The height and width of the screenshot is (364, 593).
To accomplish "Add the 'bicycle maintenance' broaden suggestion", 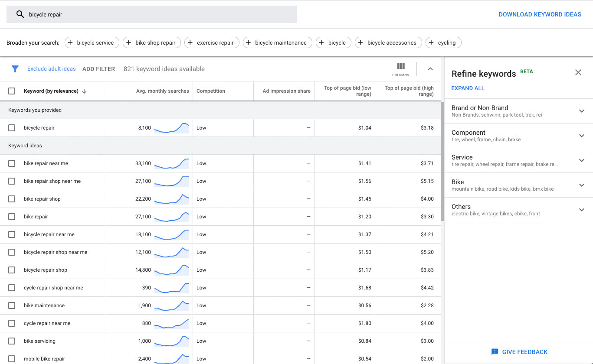I will [277, 42].
